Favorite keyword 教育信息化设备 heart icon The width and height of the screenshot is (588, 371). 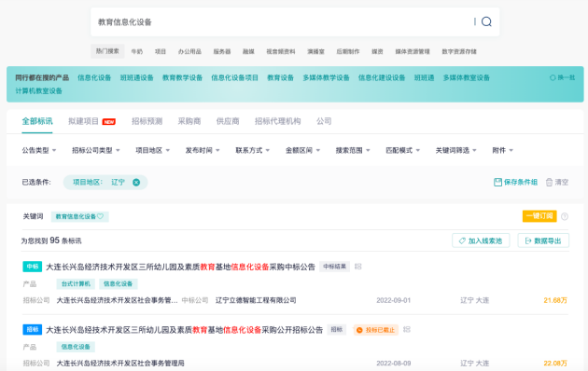100,216
